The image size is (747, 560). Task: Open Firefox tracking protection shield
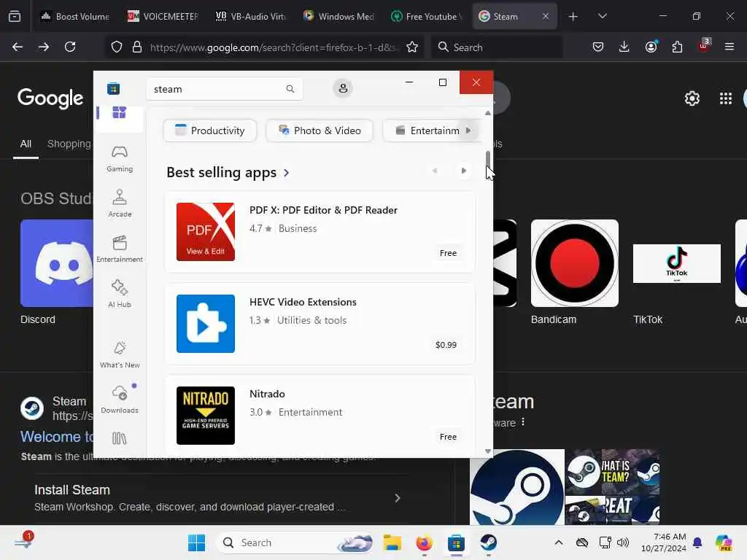click(x=117, y=47)
